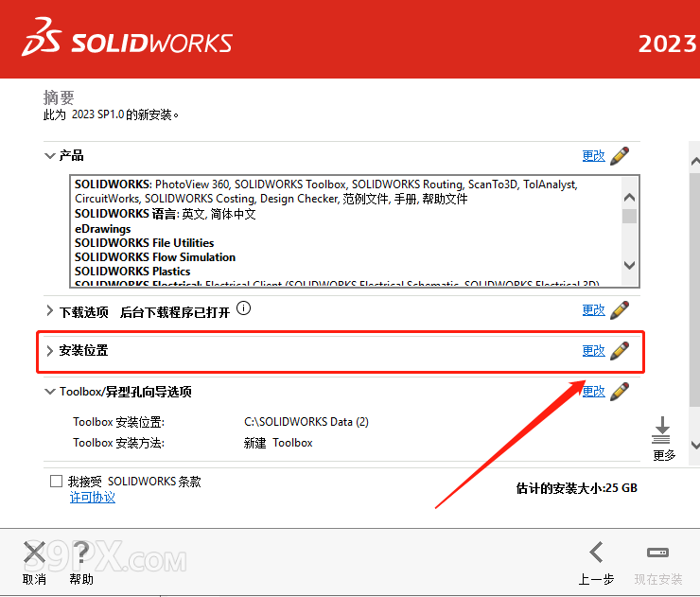
Task: Click the pencil icon beside 产品 section
Action: tap(620, 156)
